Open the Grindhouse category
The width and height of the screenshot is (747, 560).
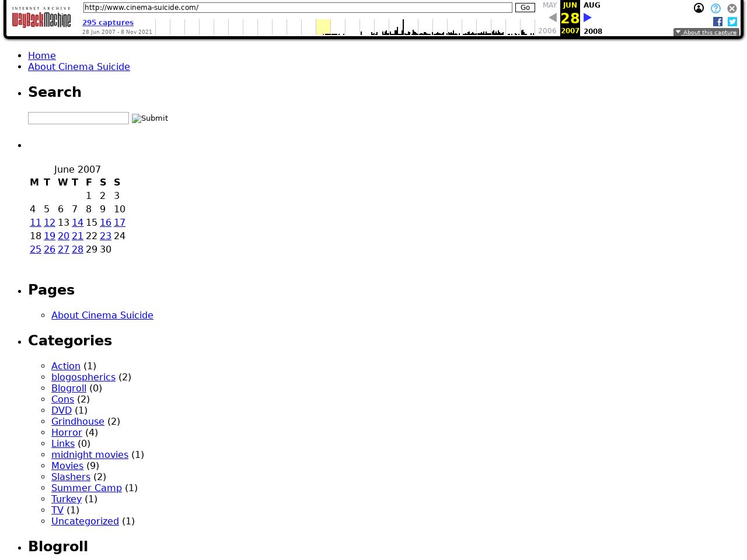(78, 421)
